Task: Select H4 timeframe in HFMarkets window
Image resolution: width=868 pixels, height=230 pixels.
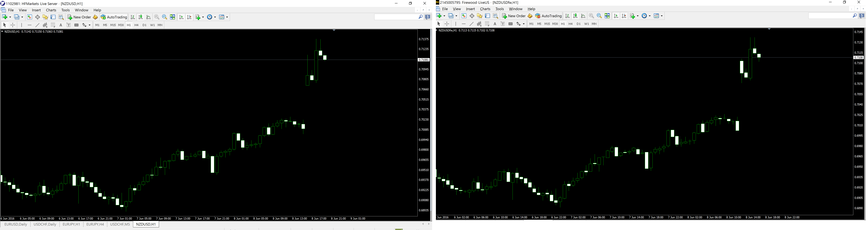Action: tap(137, 25)
